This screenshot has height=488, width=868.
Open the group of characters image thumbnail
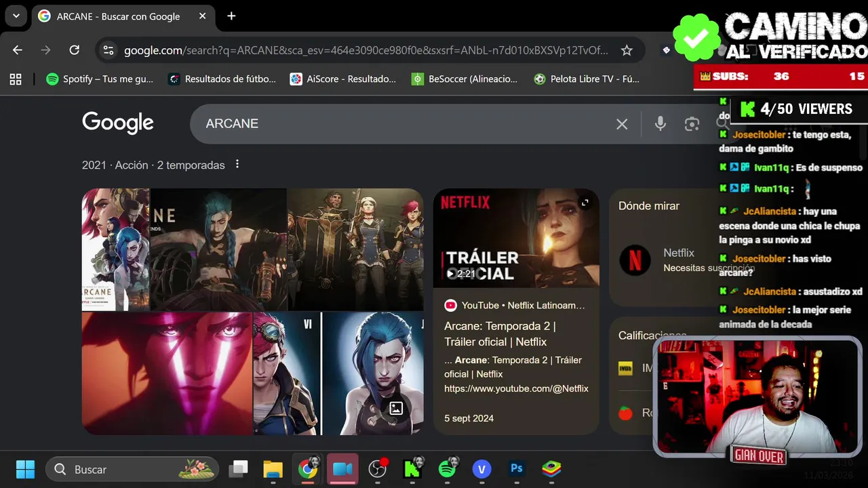355,249
